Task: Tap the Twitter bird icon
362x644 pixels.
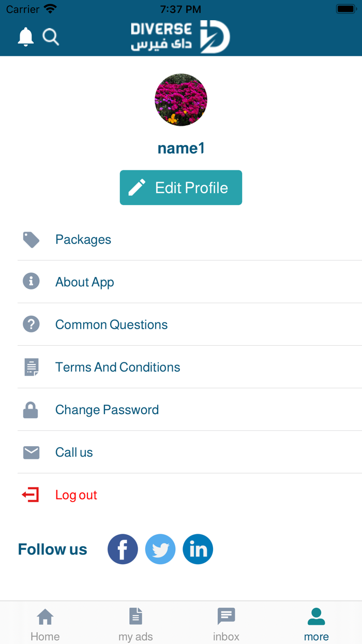Action: [160, 549]
